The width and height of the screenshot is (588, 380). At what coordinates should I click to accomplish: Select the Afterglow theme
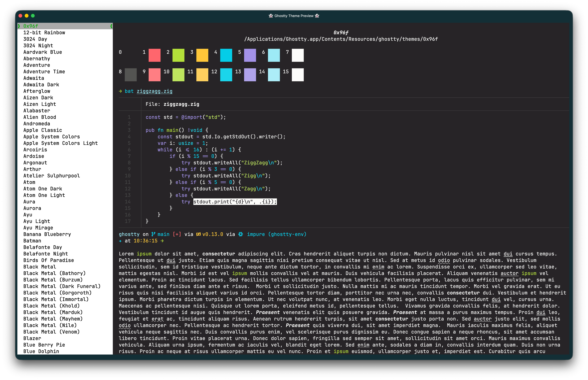[x=37, y=91]
